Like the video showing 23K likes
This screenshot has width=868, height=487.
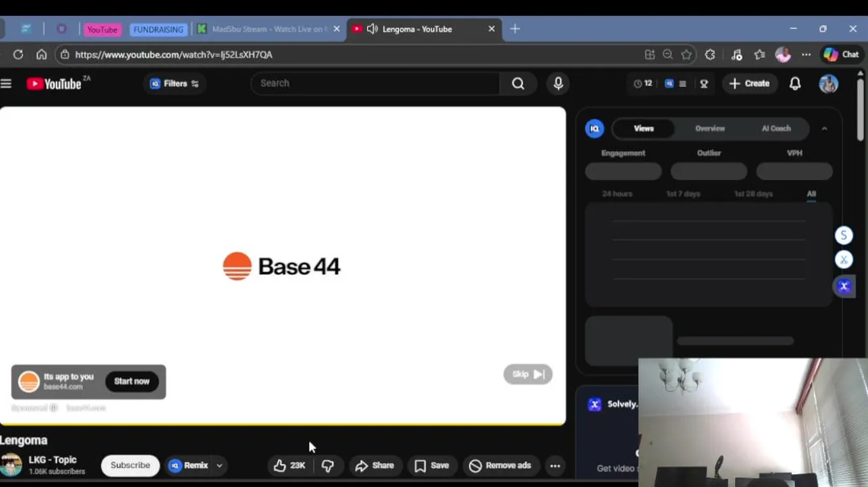click(x=289, y=465)
